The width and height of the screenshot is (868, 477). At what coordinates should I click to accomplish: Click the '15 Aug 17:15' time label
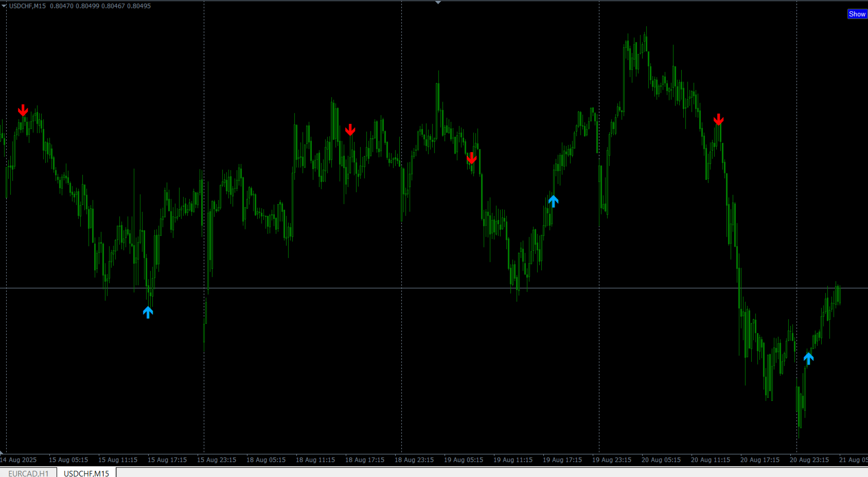tap(167, 460)
